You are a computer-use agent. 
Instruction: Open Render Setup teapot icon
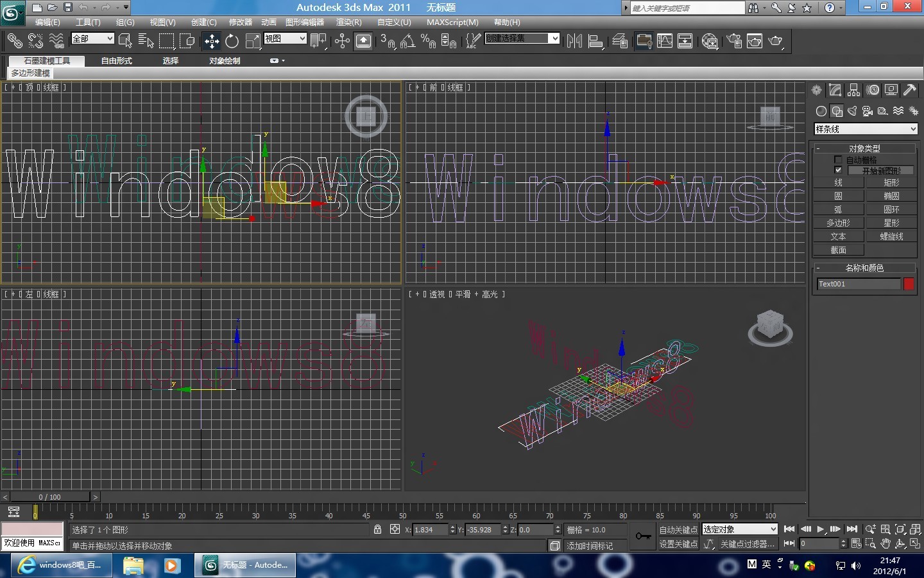tap(734, 41)
